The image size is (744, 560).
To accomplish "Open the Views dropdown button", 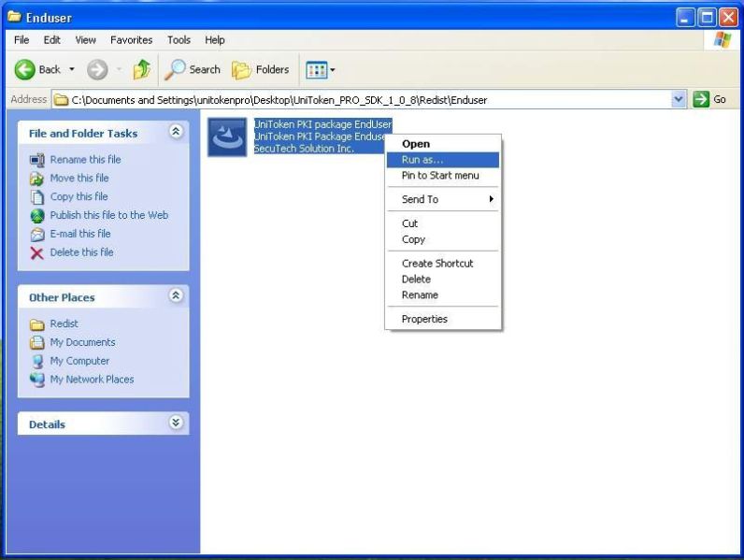I will (x=321, y=70).
